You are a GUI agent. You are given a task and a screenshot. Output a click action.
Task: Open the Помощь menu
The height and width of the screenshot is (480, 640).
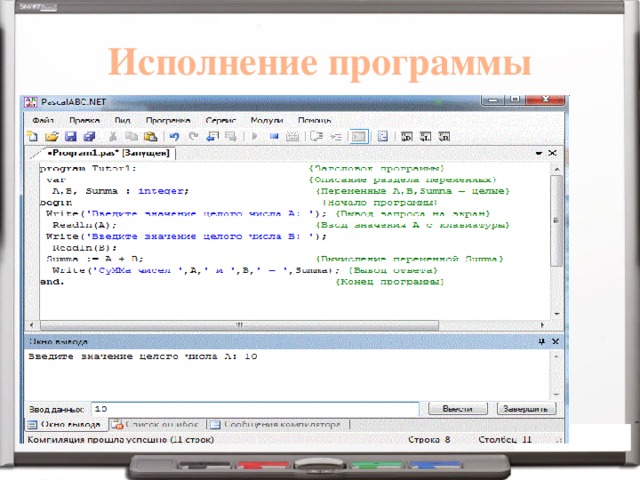coord(314,120)
